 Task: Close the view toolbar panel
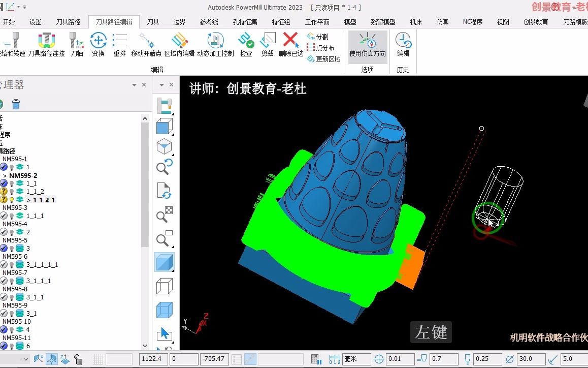pyautogui.click(x=172, y=85)
